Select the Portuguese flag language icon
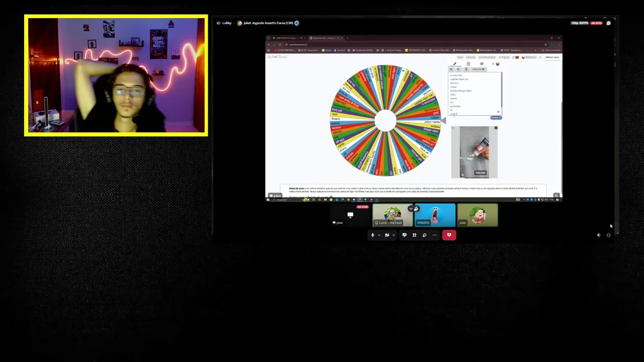This screenshot has width=644, height=362. (517, 57)
